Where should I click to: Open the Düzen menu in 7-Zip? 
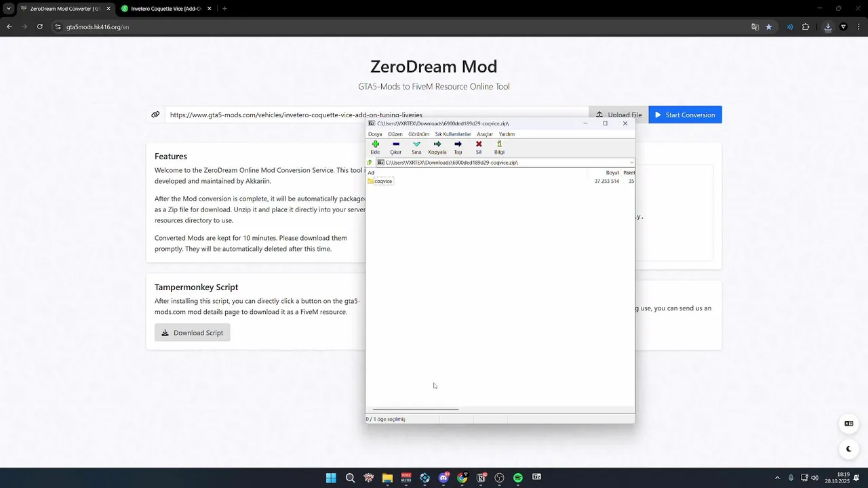pyautogui.click(x=395, y=134)
